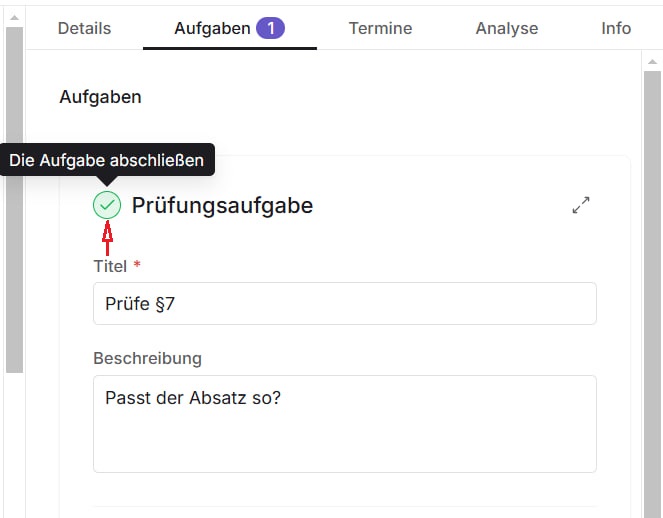Click the red required asterisk beside Titel
663x518 pixels.
(x=137, y=265)
